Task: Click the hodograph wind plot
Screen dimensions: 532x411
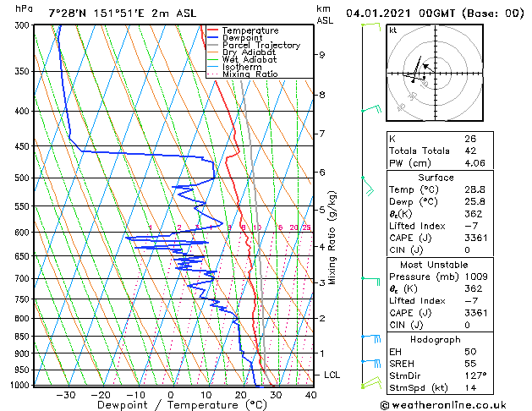Action: [x=435, y=73]
